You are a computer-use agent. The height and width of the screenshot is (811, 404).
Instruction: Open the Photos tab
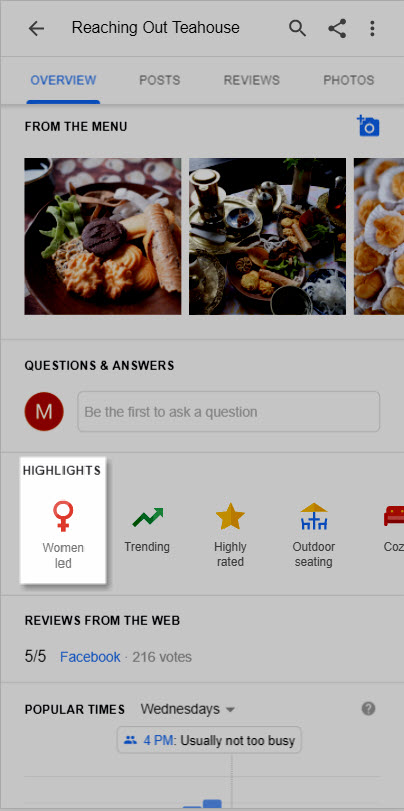pos(349,80)
